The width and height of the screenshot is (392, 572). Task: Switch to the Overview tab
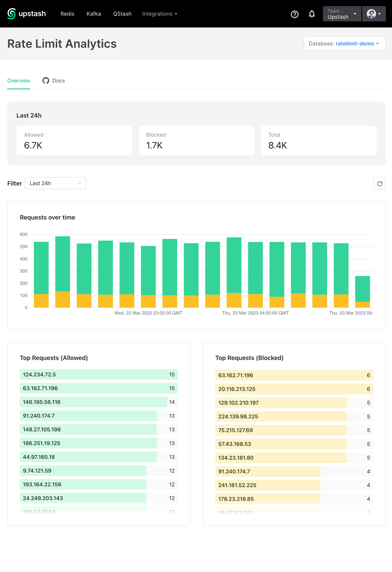(19, 81)
